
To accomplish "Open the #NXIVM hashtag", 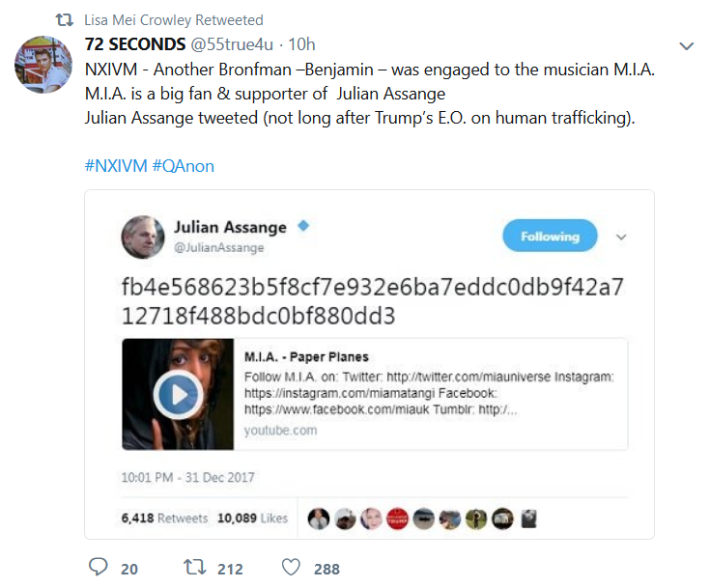I will (116, 166).
